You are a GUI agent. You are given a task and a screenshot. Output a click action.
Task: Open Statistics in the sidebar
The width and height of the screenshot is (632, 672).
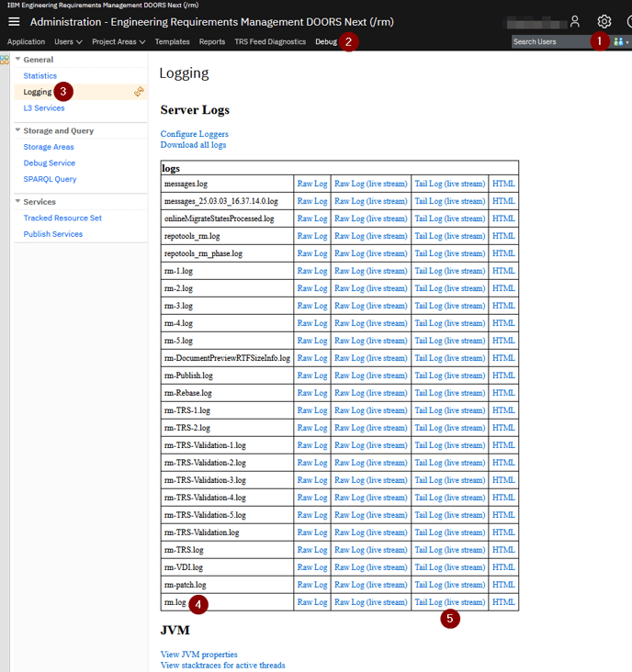pos(39,76)
